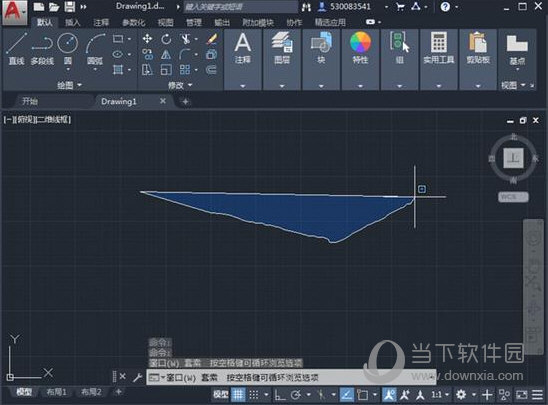Activate the Rotate tool
The image size is (548, 405).
coord(166,38)
